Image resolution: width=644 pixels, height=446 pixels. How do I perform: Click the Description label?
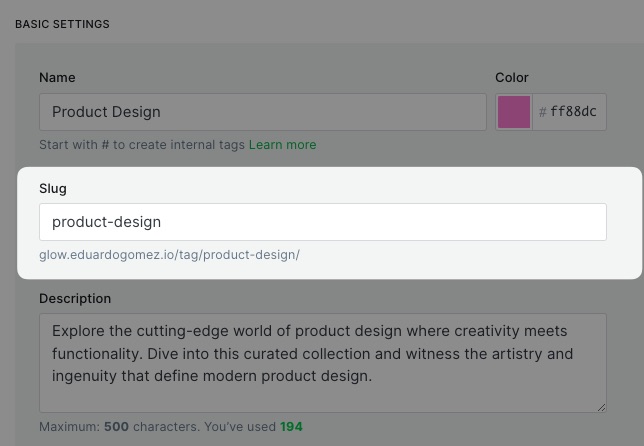[75, 299]
